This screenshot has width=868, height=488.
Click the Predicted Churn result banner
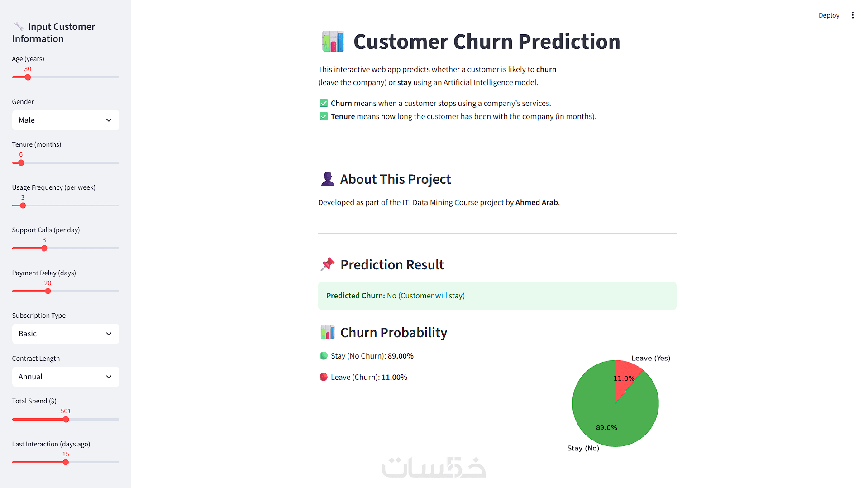coord(497,296)
